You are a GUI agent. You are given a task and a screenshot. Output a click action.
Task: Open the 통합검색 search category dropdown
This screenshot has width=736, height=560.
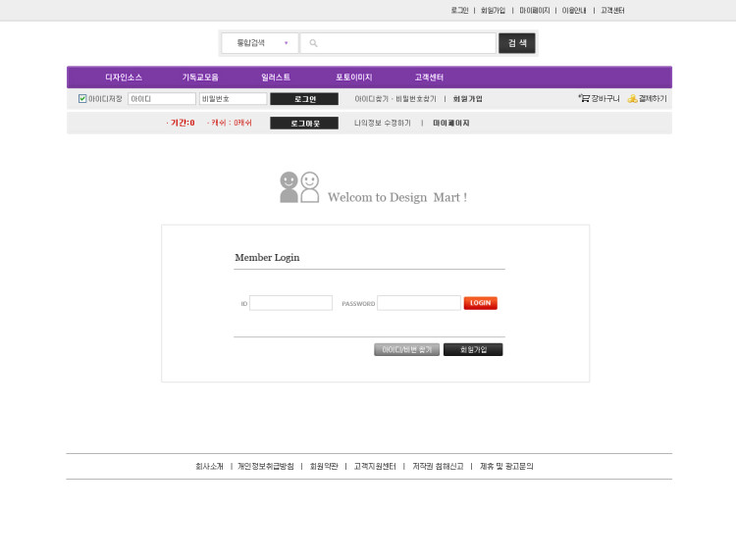[x=259, y=43]
